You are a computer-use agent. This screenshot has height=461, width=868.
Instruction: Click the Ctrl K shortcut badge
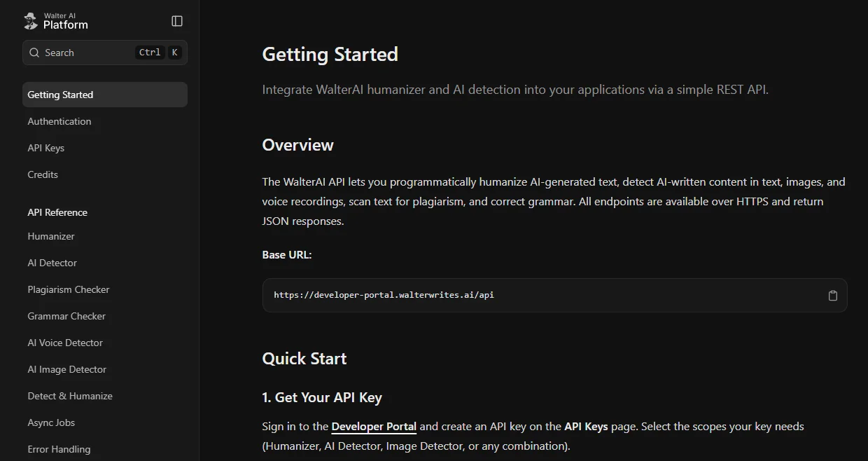click(x=158, y=53)
